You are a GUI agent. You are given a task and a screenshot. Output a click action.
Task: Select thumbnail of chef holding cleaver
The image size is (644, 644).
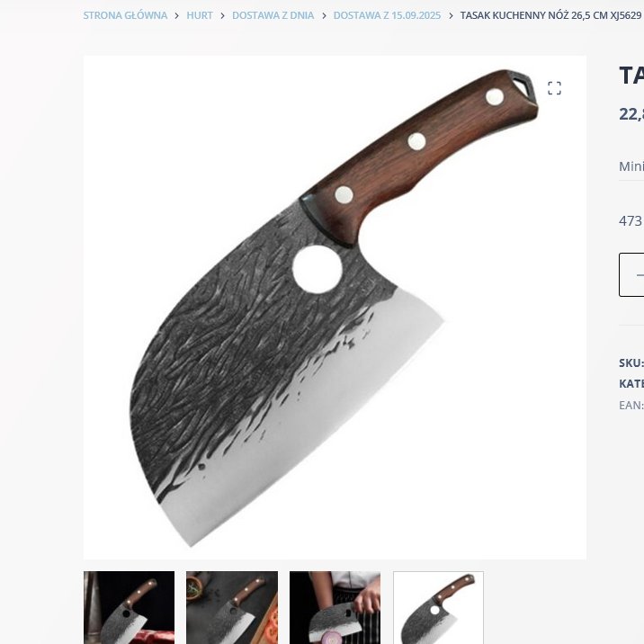[x=335, y=607]
